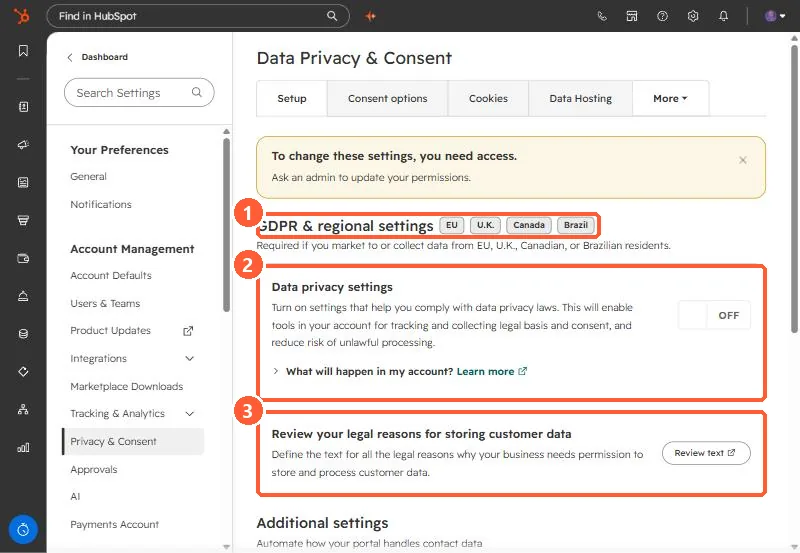Open the calling phone icon

[x=602, y=16]
